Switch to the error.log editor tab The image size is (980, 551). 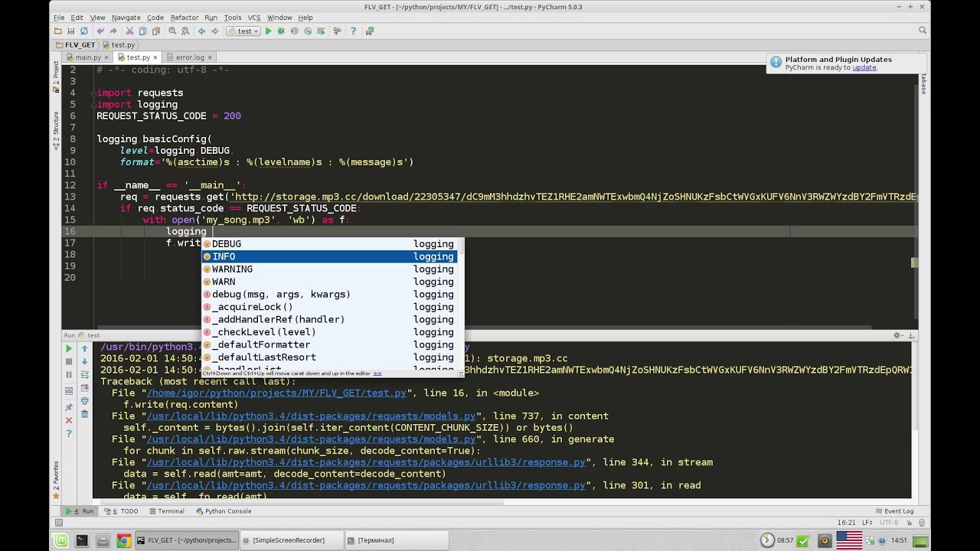click(x=190, y=57)
